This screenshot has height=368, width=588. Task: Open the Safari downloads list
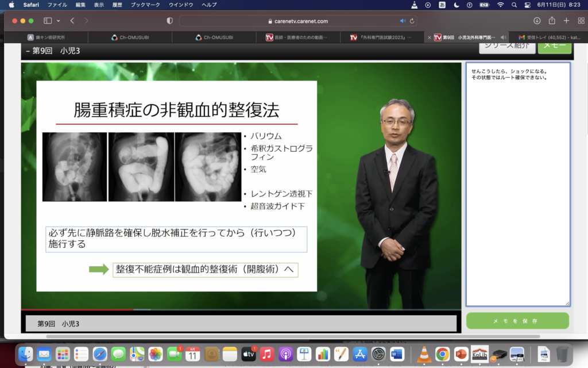click(537, 21)
